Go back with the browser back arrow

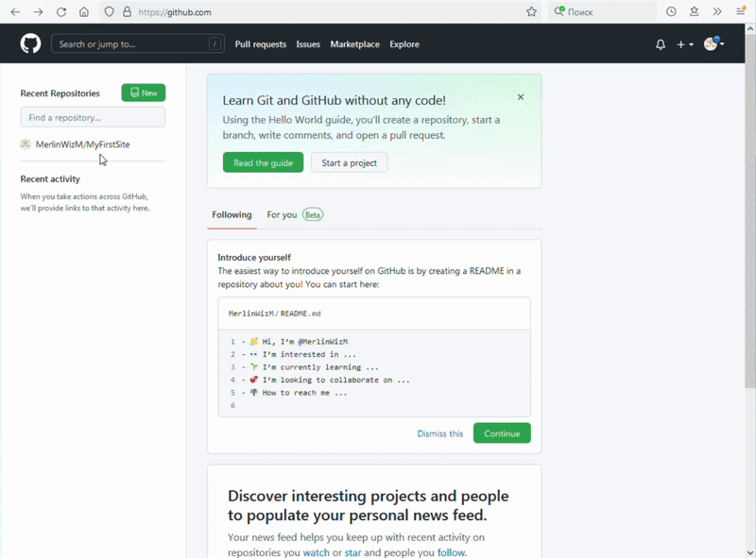(x=15, y=12)
